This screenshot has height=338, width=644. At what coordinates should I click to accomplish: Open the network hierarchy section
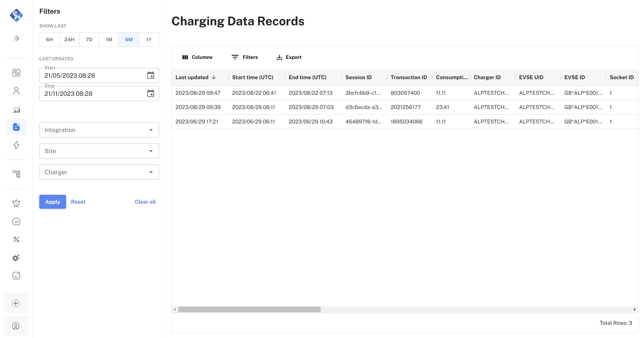point(16,174)
